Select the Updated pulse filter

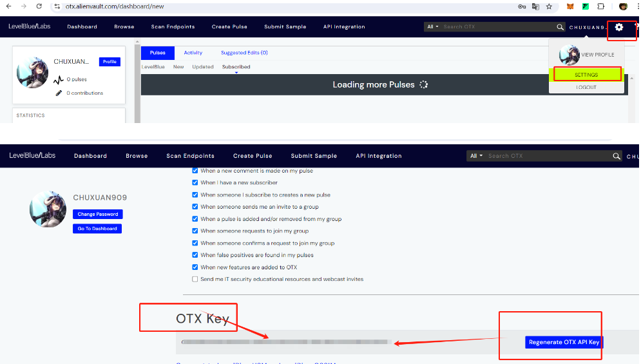coord(203,66)
